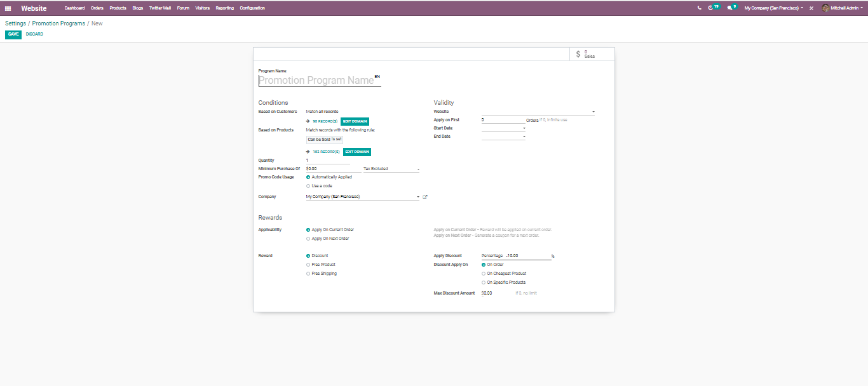Screen dimensions: 868x386
Task: Click Program Name input field
Action: [x=320, y=81]
